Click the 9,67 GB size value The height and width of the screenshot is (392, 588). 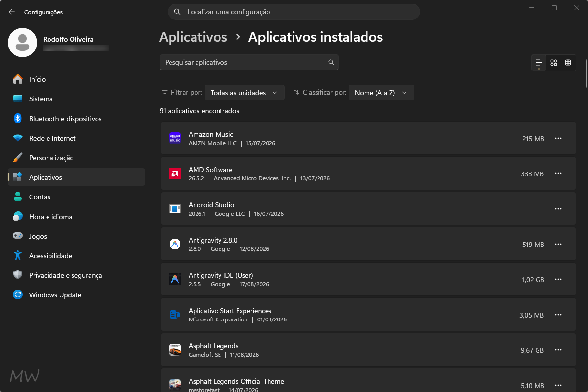pos(533,350)
